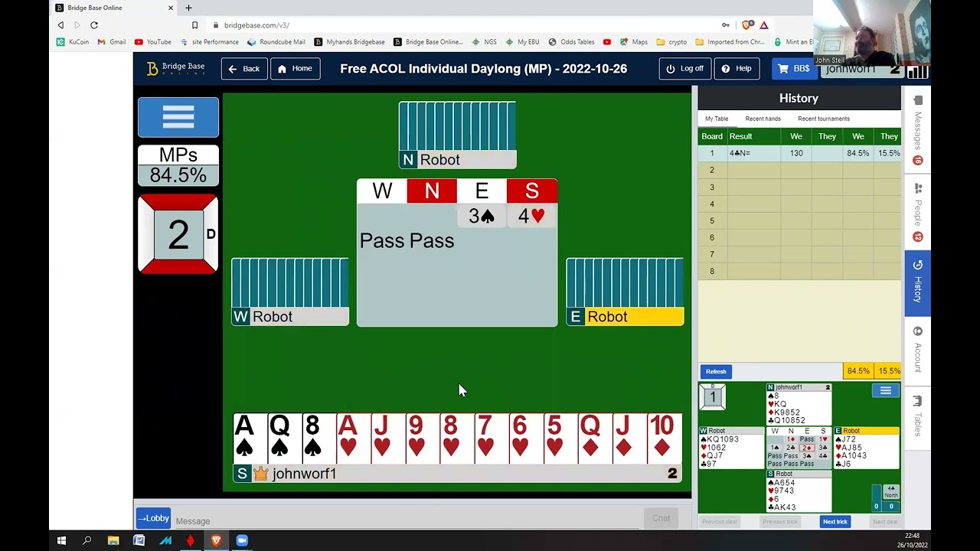
Task: Open File Explorer from the taskbar
Action: 113,541
